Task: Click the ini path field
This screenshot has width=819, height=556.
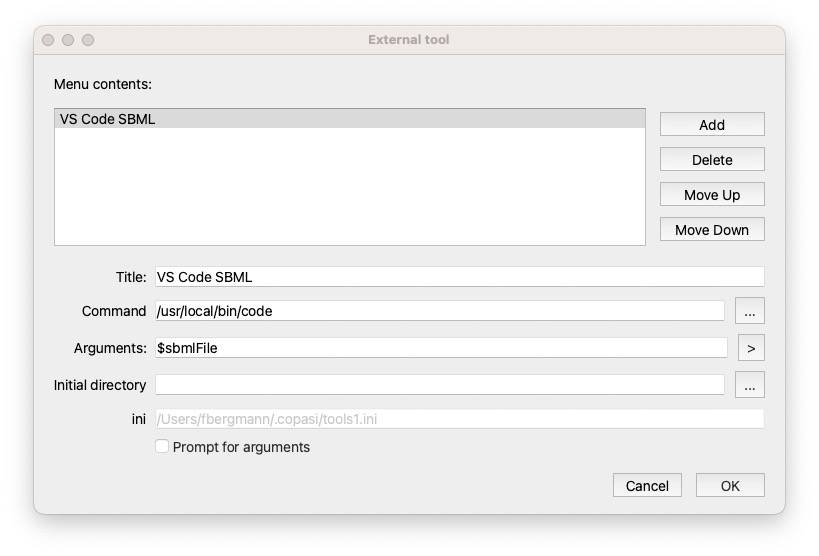Action: tap(460, 419)
